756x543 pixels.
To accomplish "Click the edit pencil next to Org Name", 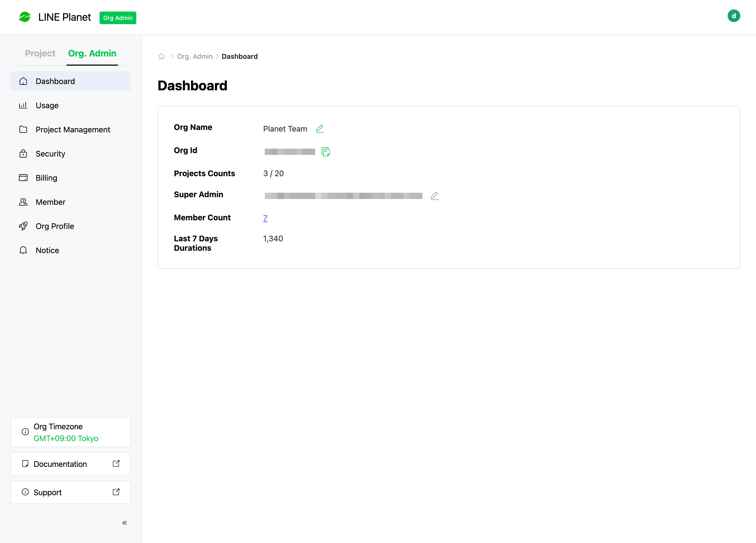I will [x=319, y=129].
